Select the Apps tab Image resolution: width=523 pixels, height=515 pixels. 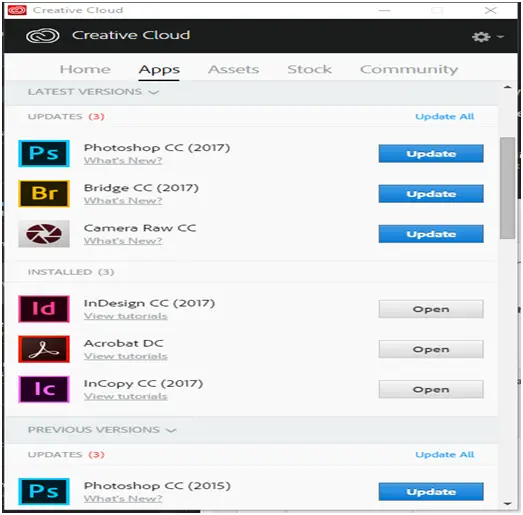coord(159,70)
